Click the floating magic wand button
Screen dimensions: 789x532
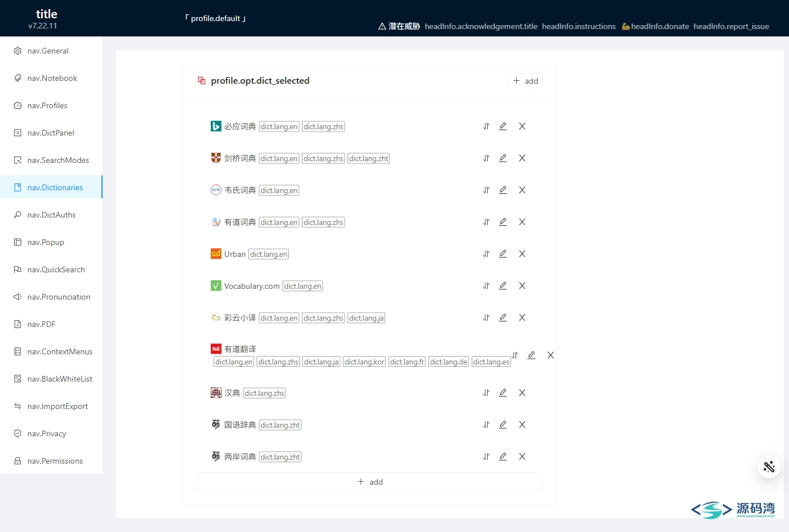click(x=769, y=467)
